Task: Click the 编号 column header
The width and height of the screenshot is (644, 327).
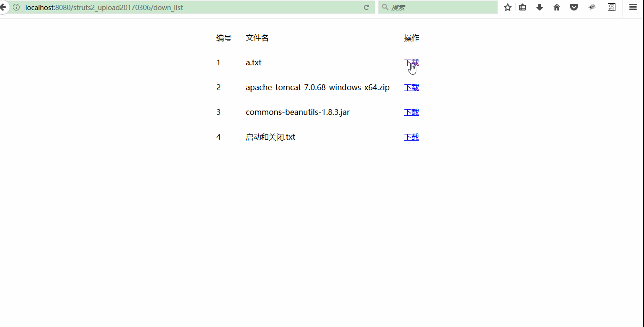Action: pyautogui.click(x=224, y=38)
